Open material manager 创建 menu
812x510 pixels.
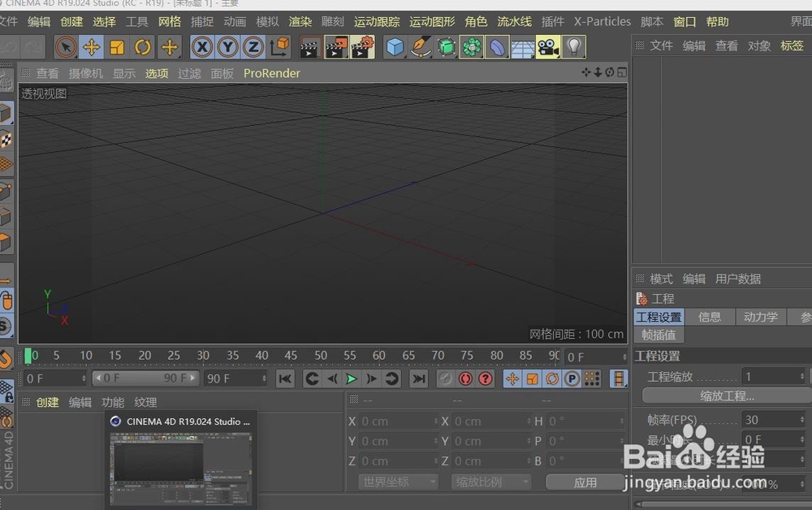48,402
